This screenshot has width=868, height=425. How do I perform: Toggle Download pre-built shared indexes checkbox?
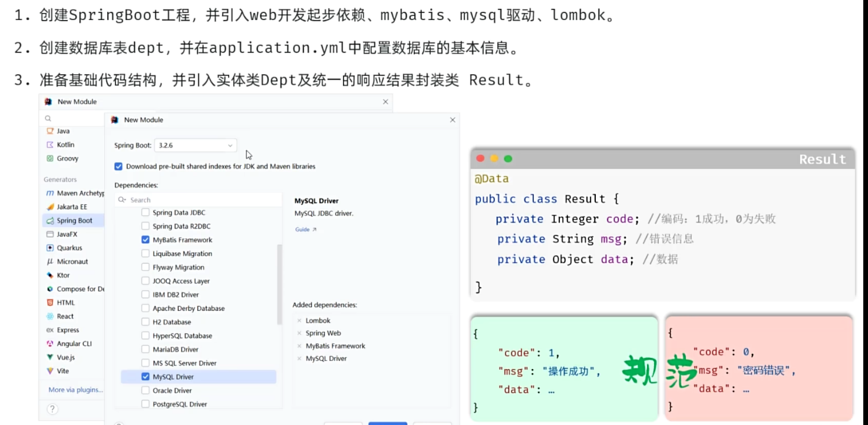point(118,167)
